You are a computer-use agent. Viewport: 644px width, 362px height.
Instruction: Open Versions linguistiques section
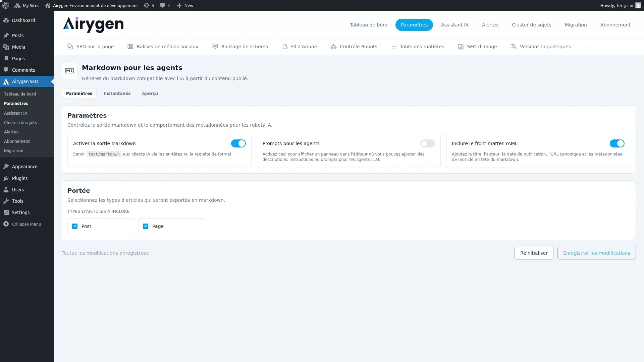tap(540, 47)
